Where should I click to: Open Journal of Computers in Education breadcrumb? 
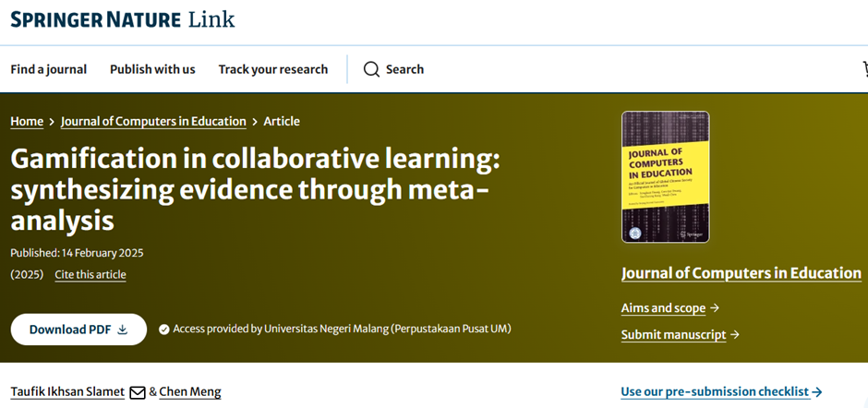pos(153,121)
